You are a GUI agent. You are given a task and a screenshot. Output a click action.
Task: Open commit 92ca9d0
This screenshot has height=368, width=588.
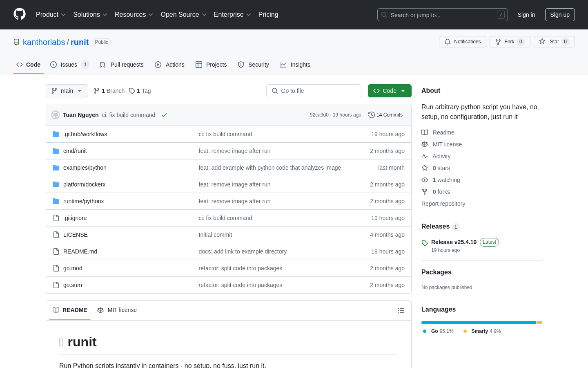click(x=319, y=115)
